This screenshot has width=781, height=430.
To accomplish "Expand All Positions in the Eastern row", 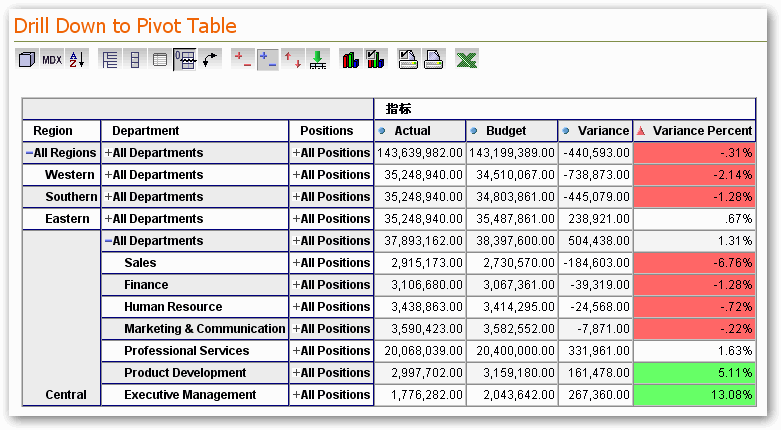I will pyautogui.click(x=296, y=219).
